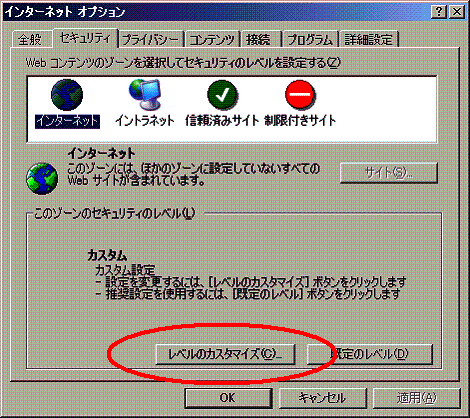Click the 適用 button

pyautogui.click(x=417, y=398)
